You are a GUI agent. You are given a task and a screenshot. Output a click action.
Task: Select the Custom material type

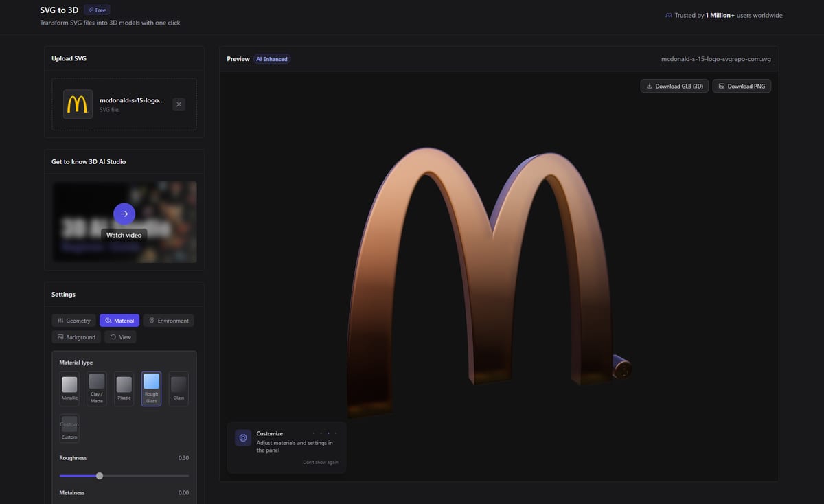click(69, 428)
